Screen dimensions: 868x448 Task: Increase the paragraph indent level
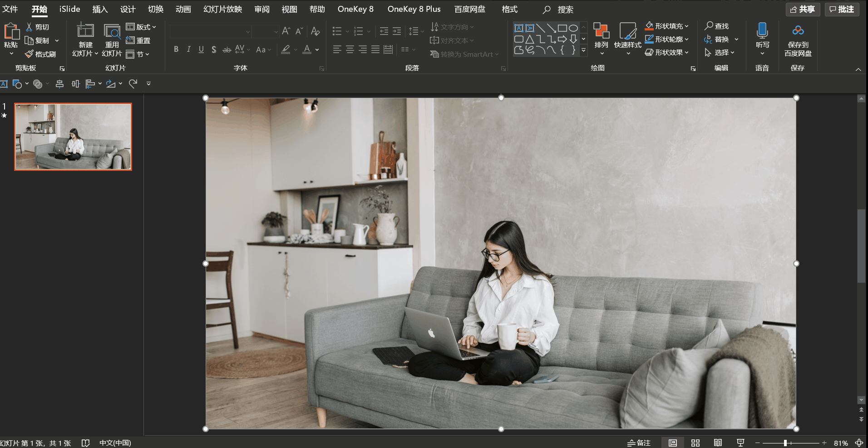(397, 31)
